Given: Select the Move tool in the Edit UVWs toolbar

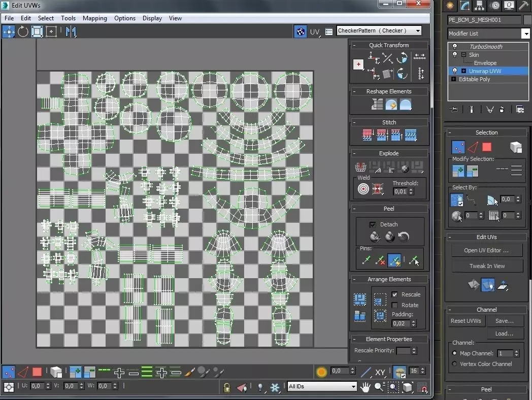Looking at the screenshot, I should coord(9,32).
